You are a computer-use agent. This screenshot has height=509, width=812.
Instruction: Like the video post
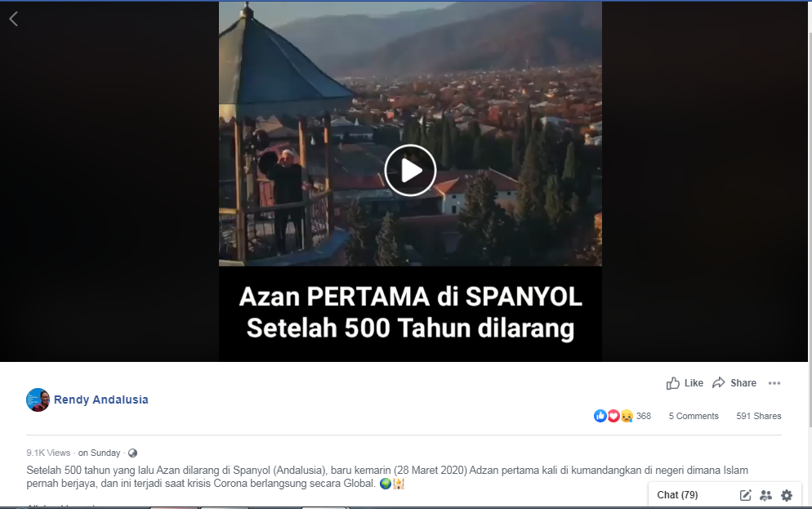(x=685, y=383)
